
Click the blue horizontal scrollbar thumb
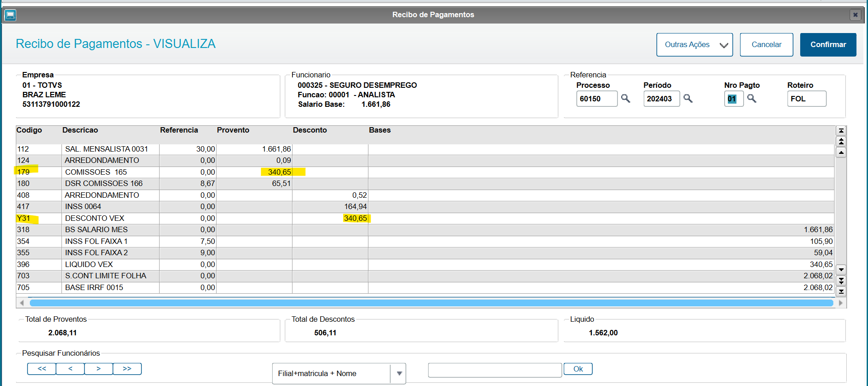click(x=431, y=303)
